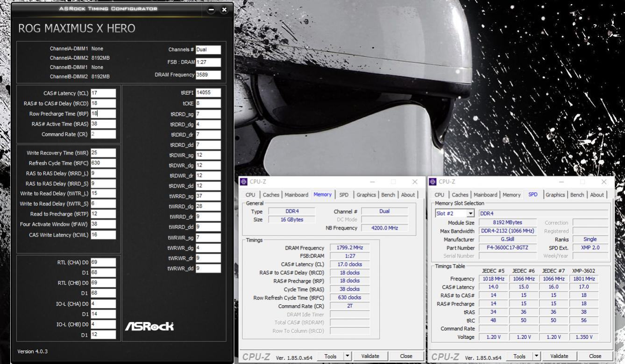Open the Tools dropdown arrow in the CPU-Z SPD window

(536, 356)
